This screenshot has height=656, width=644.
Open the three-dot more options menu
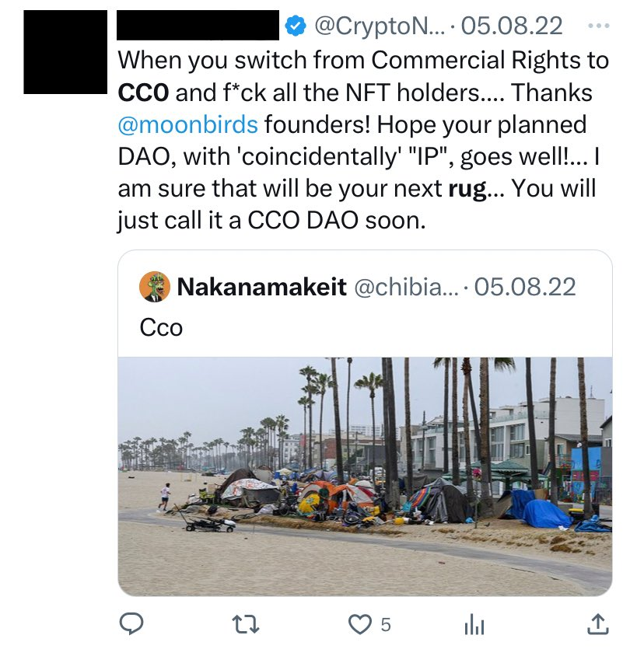click(x=599, y=26)
